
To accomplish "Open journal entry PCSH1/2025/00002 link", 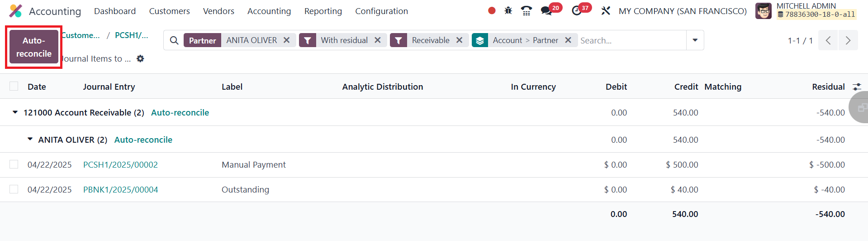I will tap(120, 164).
